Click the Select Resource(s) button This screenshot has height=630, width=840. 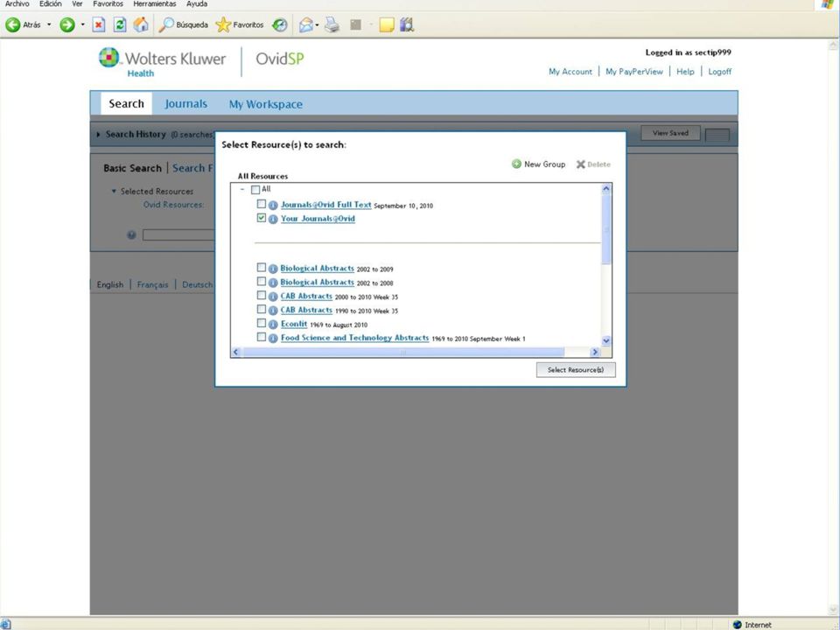click(x=576, y=369)
